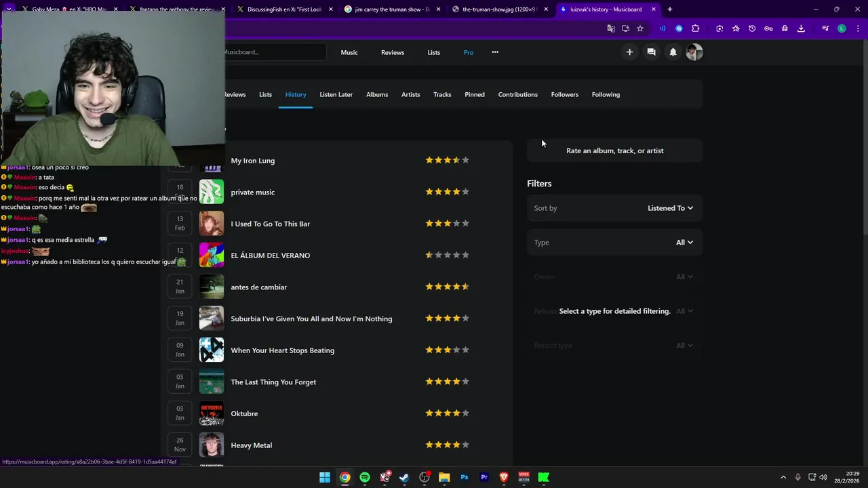
Task: Open the 'Sort by' Listened To dropdown
Action: tap(670, 208)
